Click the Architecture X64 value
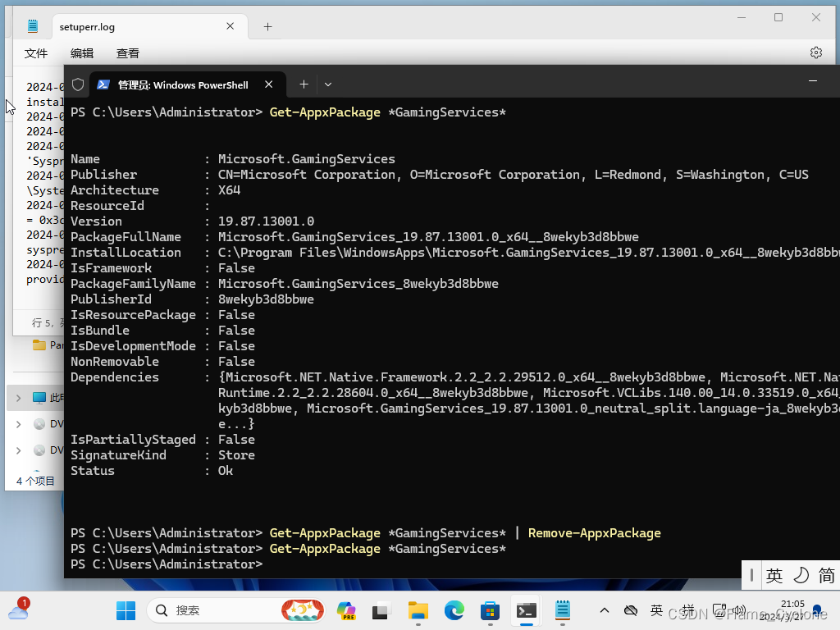 (230, 190)
